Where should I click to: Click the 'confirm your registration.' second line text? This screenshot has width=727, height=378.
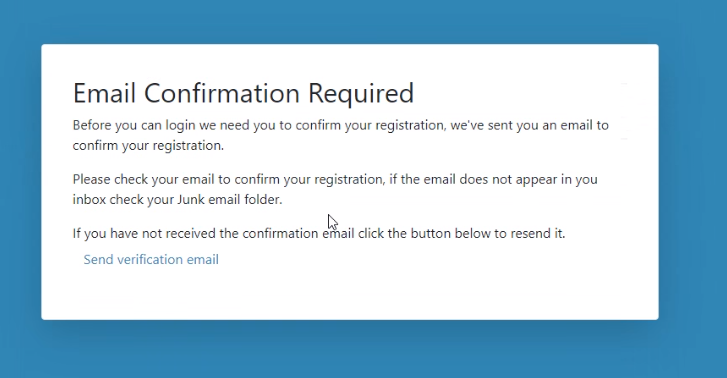click(x=148, y=146)
